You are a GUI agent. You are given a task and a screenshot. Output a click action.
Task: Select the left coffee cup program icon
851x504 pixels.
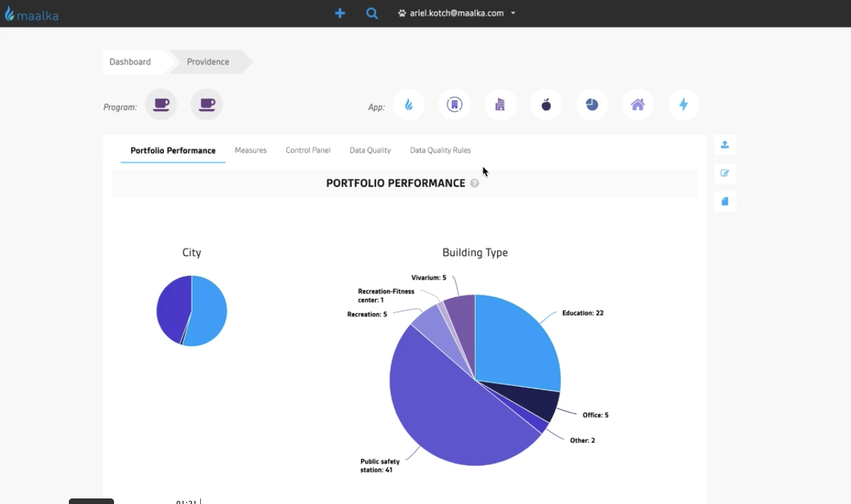161,105
